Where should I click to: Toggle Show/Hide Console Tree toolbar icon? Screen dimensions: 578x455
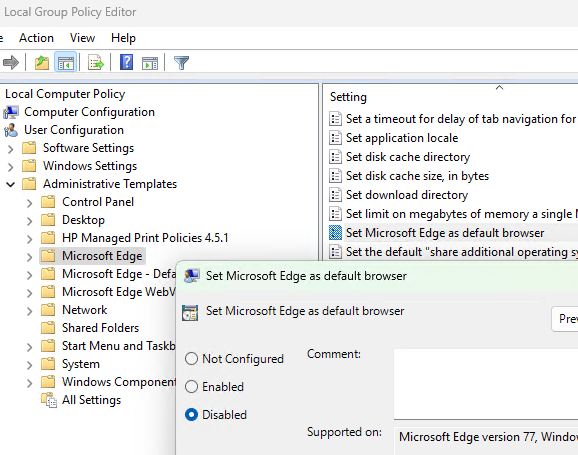[x=66, y=62]
